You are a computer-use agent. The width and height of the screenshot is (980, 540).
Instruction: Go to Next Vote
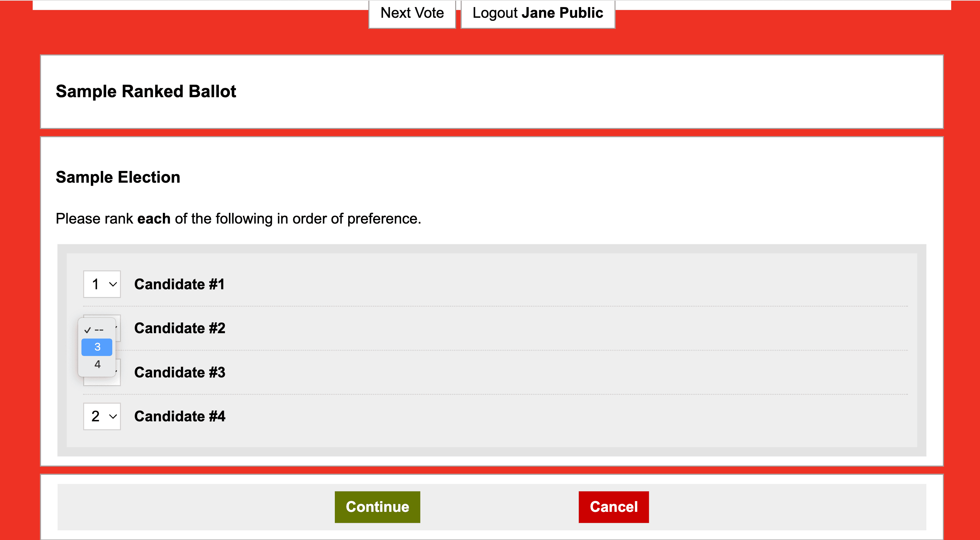[412, 13]
